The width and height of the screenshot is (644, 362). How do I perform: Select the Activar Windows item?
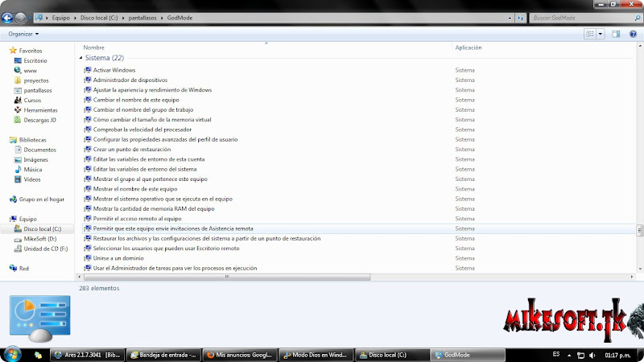114,70
